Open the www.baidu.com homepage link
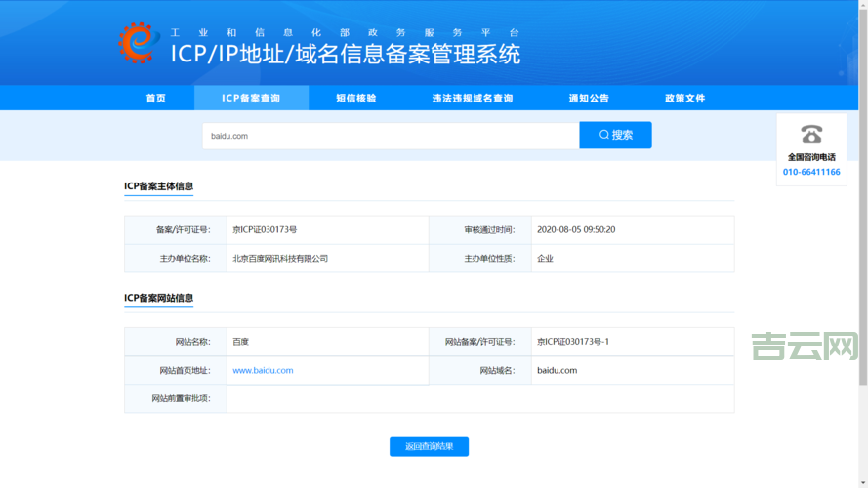 pos(263,370)
